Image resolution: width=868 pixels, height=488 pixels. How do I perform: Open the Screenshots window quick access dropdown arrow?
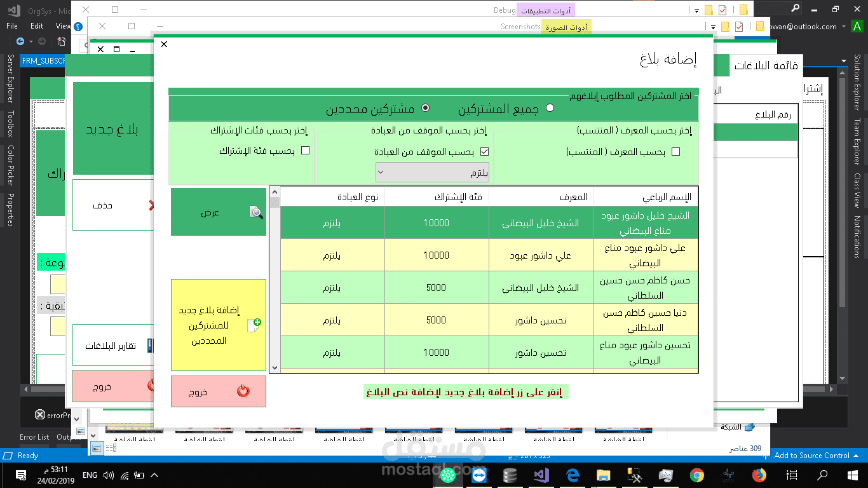tap(714, 27)
